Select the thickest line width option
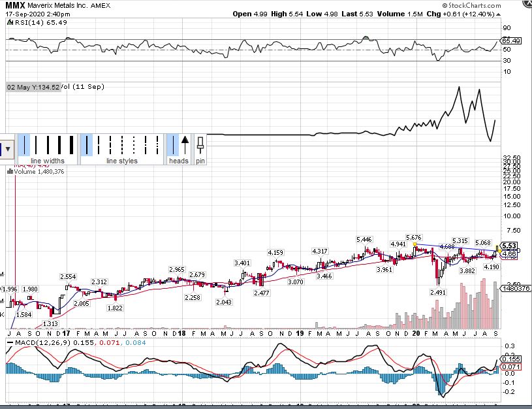532x409 pixels. 71,145
